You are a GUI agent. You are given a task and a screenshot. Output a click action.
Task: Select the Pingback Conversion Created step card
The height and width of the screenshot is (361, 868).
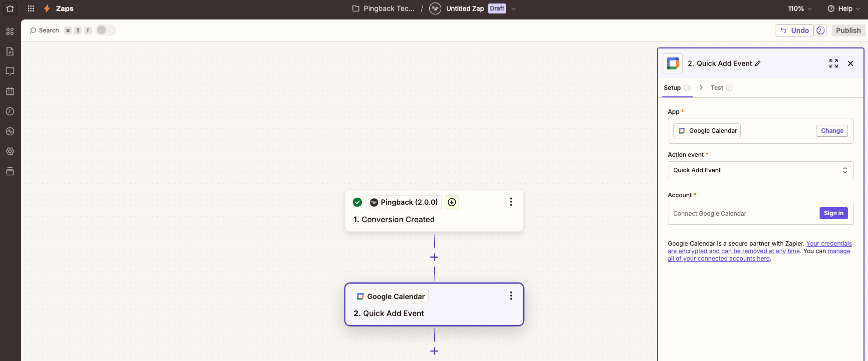434,210
